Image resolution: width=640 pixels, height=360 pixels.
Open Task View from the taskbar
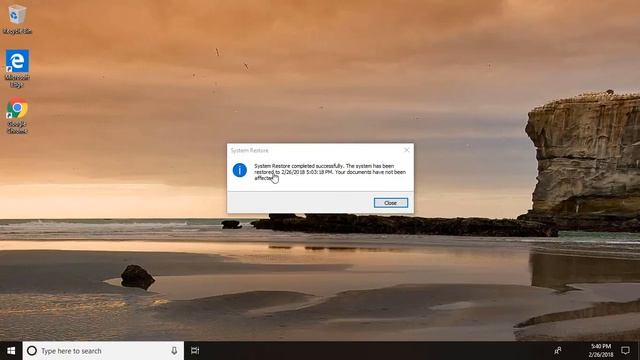coord(195,351)
